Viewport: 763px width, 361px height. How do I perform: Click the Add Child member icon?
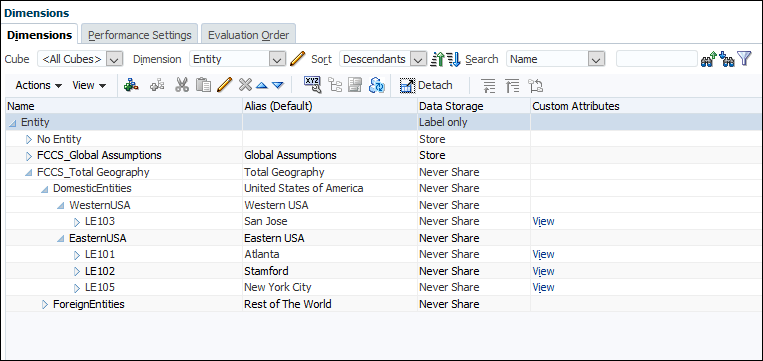(x=131, y=85)
